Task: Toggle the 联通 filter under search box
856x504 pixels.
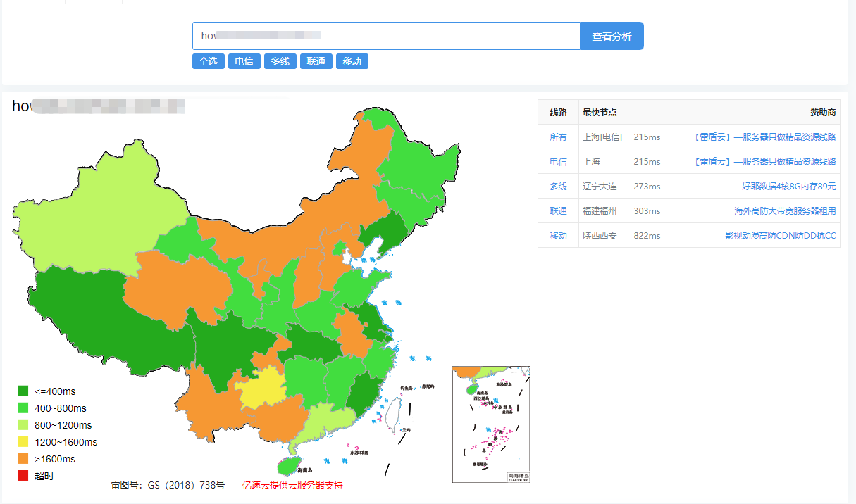Action: (316, 61)
